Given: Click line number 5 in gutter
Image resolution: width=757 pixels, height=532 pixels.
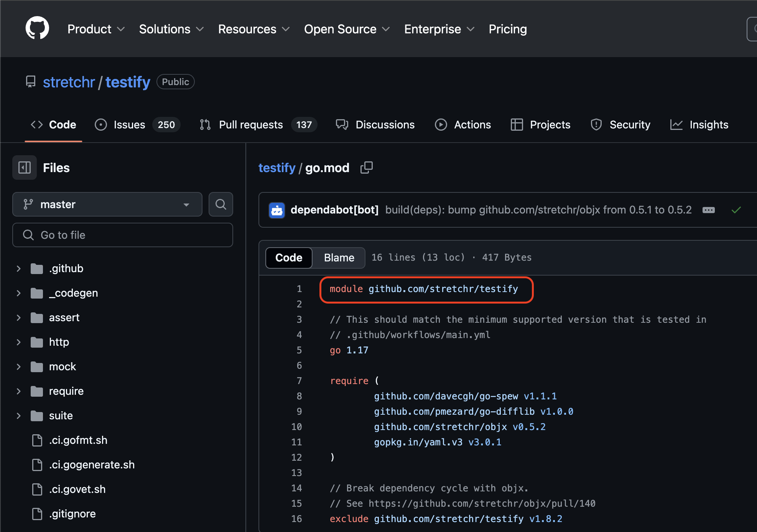Looking at the screenshot, I should coord(299,350).
